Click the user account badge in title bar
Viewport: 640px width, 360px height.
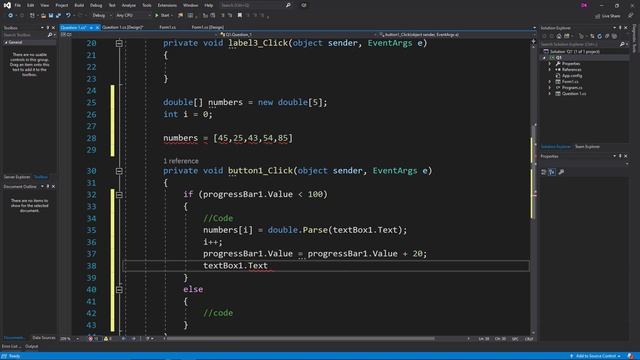click(584, 5)
